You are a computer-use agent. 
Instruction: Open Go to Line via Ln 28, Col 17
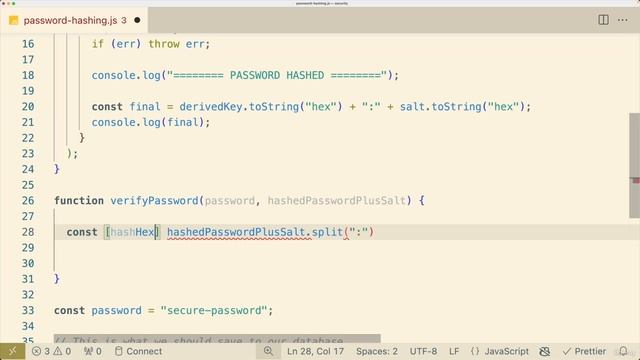316,351
